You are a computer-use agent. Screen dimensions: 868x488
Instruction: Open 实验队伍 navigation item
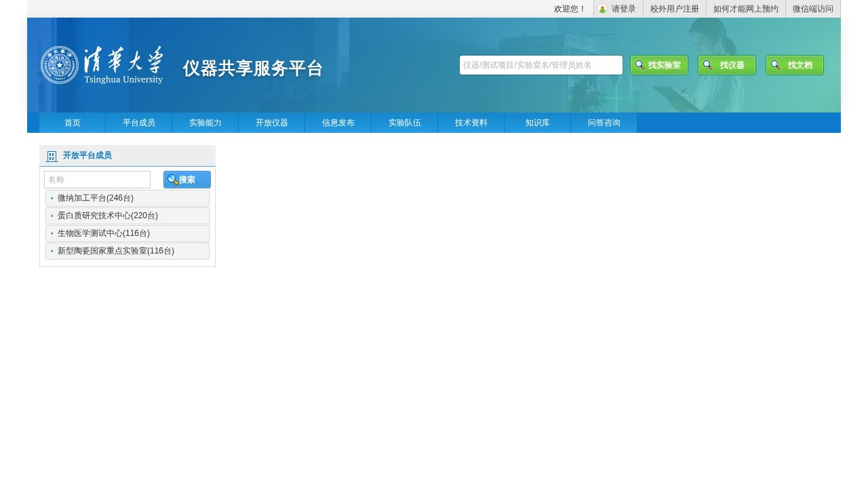coord(405,123)
